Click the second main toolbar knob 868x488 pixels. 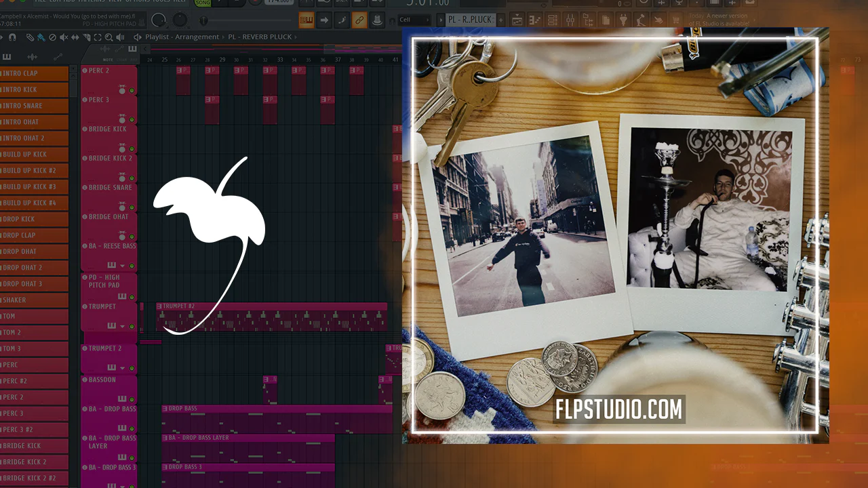tap(179, 20)
